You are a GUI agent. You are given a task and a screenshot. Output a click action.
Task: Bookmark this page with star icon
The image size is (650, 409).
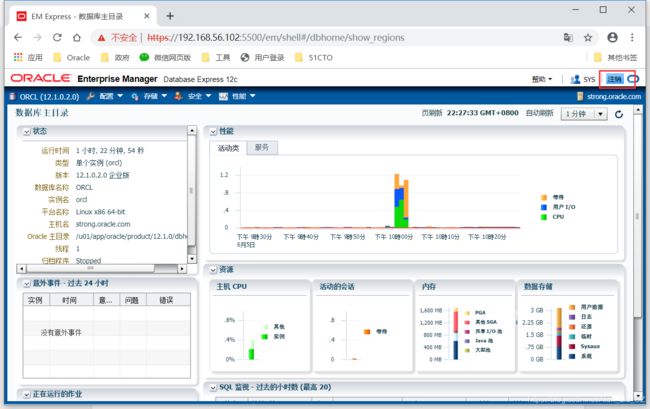(588, 38)
